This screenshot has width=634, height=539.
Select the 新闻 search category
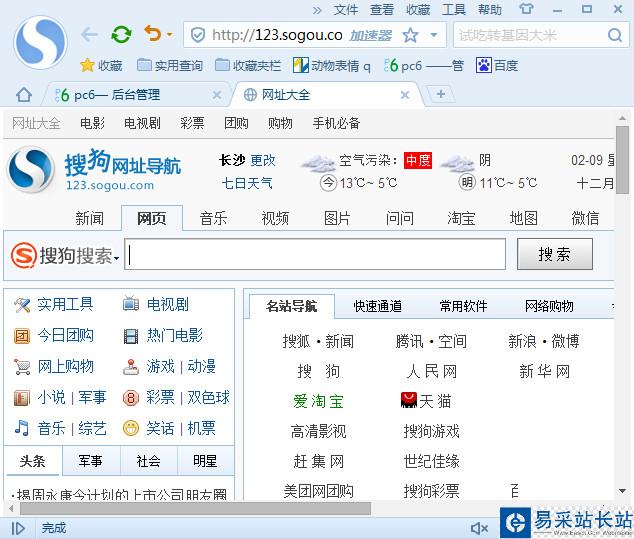(x=90, y=218)
